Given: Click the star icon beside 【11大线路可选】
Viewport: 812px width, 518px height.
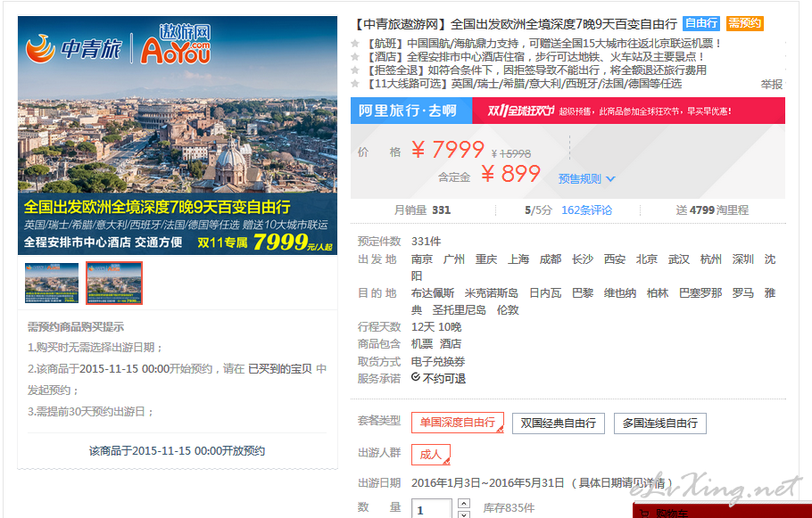Looking at the screenshot, I should (x=355, y=84).
